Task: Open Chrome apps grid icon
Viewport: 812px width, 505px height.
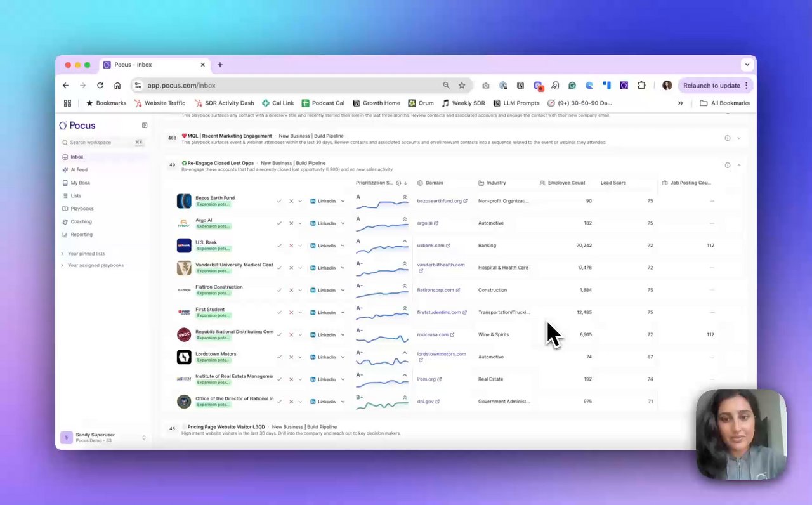Action: pos(67,103)
